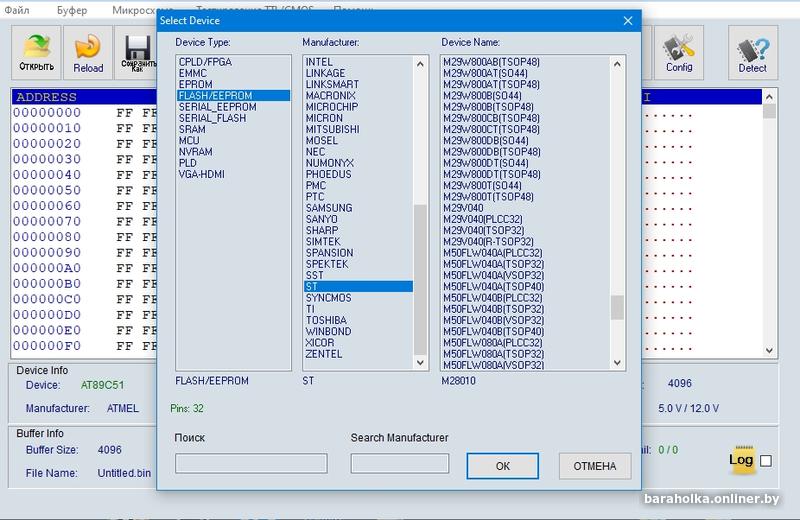This screenshot has width=800, height=520.
Task: Click the Открыть (Open) toolbar icon
Action: 36,53
